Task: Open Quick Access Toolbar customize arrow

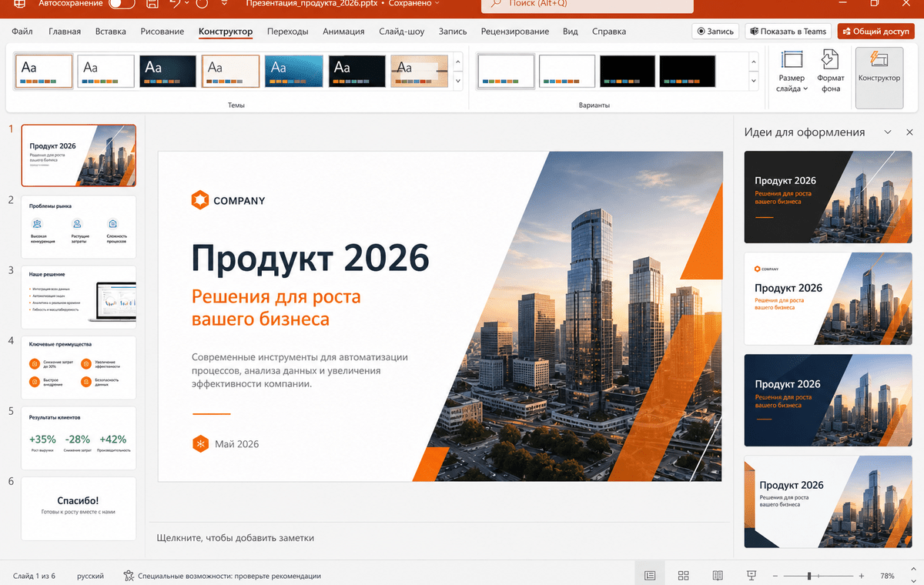Action: click(226, 4)
